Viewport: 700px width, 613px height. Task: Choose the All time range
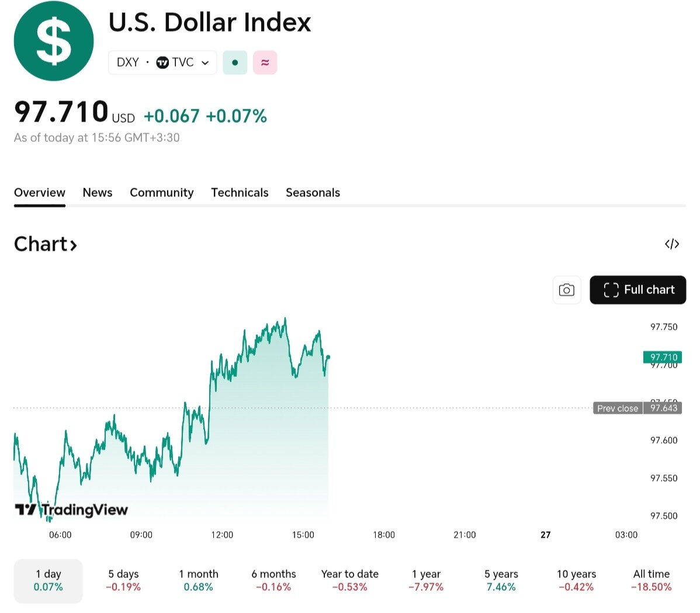tap(651, 580)
